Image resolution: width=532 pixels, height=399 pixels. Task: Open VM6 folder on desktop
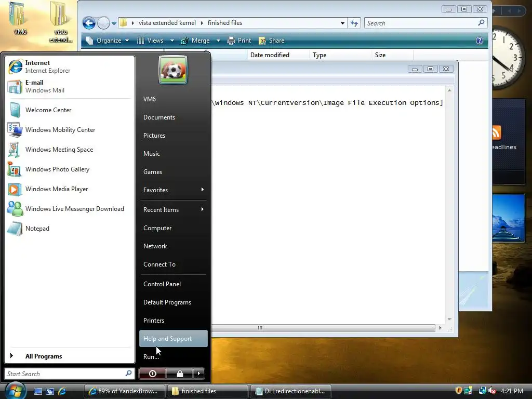(19, 19)
